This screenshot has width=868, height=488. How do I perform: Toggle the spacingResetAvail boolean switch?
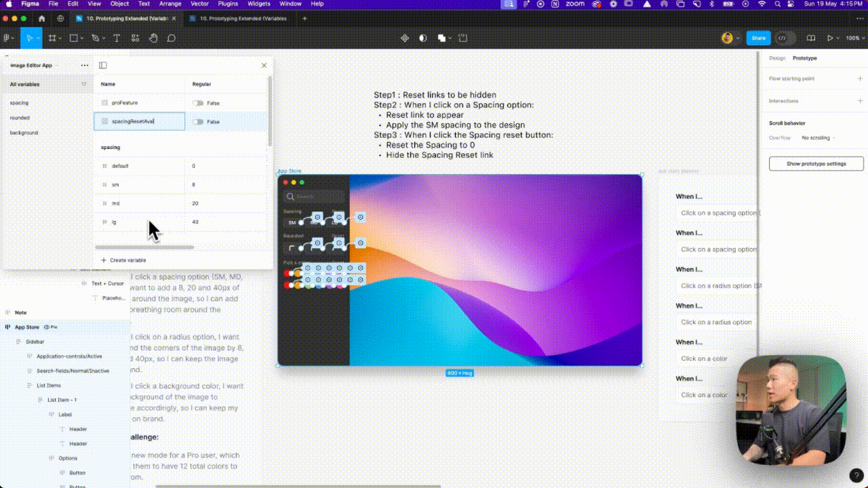click(198, 122)
